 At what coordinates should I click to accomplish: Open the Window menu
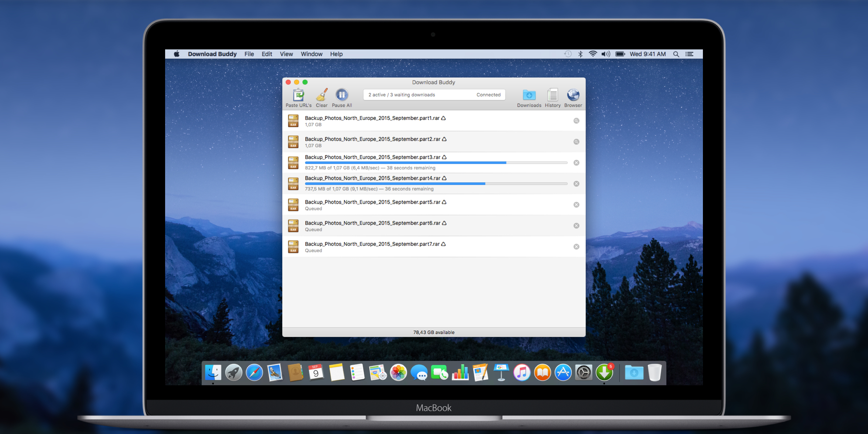pyautogui.click(x=311, y=54)
